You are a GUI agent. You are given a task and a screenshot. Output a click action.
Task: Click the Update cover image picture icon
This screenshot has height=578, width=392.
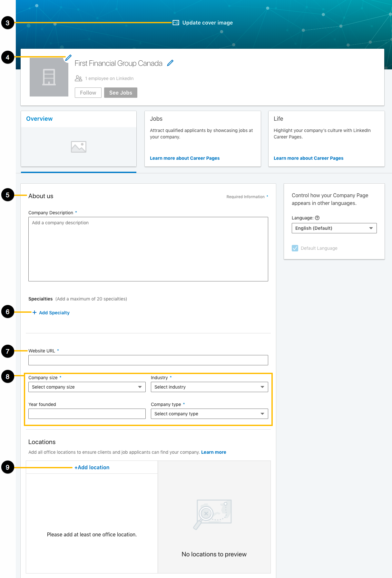pyautogui.click(x=176, y=23)
